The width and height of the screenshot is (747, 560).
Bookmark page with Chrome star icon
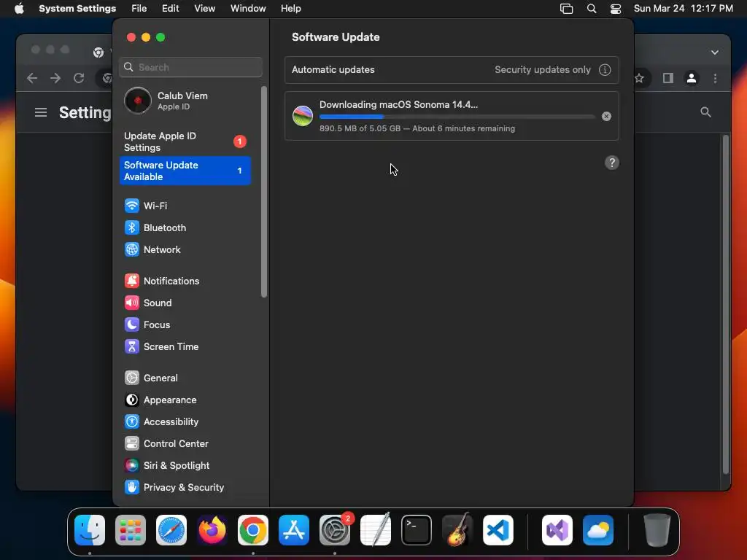(x=639, y=78)
